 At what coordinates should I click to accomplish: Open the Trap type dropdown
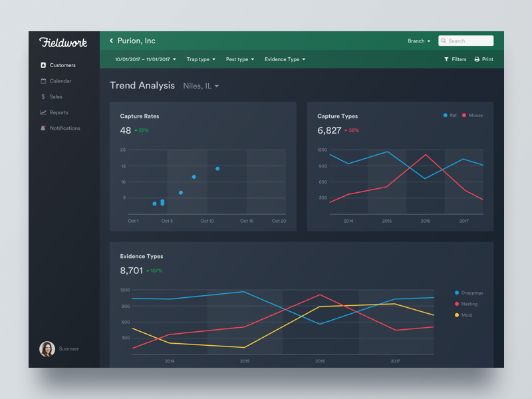[x=201, y=59]
